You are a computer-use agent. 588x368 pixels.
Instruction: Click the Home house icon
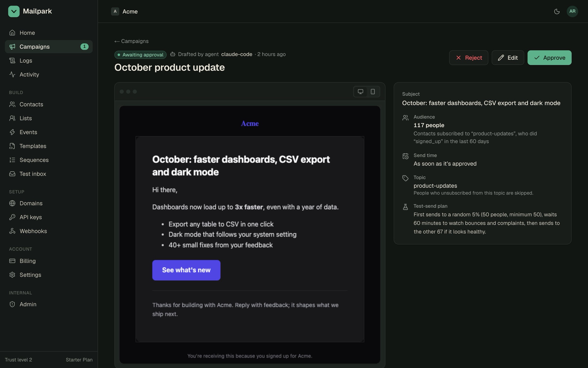(x=12, y=33)
